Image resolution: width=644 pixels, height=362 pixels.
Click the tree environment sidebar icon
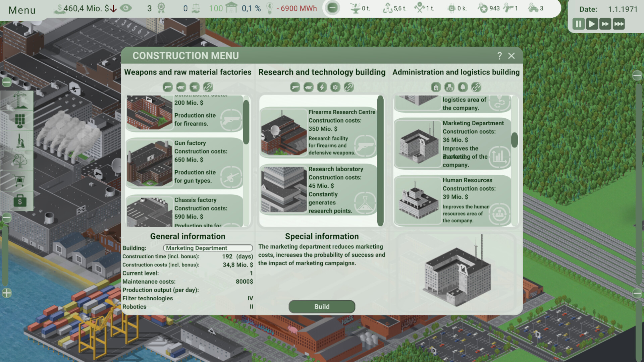tap(19, 161)
